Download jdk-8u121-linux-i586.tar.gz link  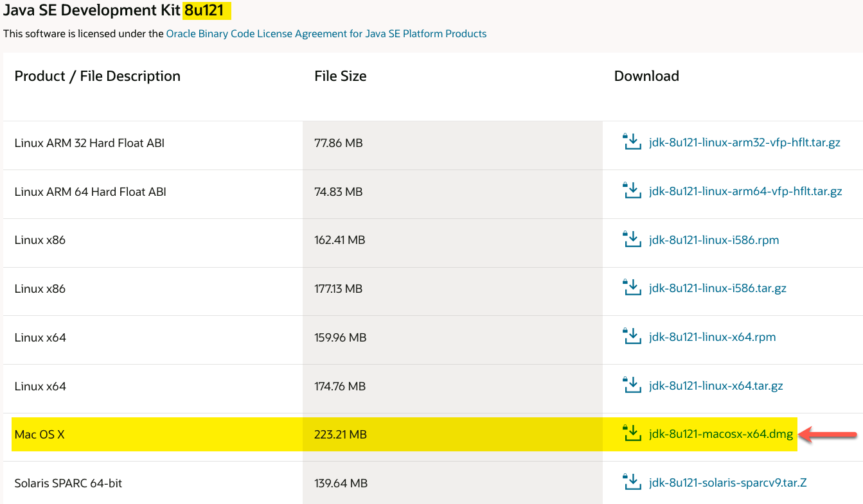coord(718,289)
